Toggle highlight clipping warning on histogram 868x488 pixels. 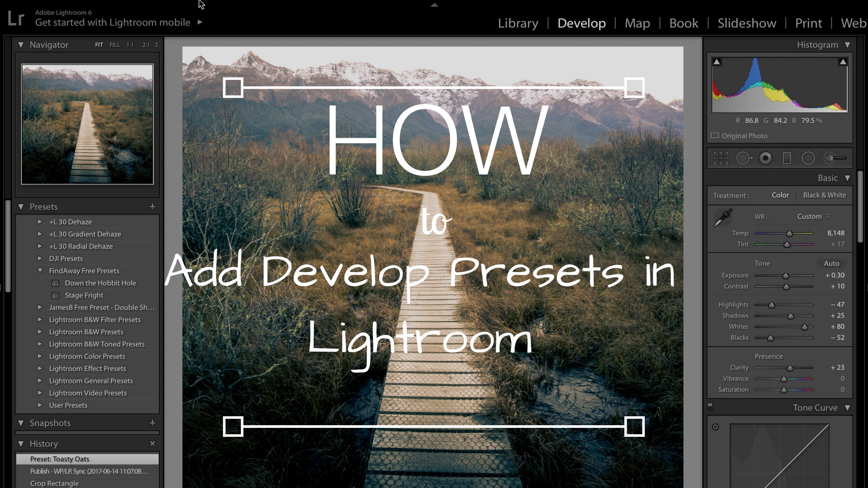(843, 61)
